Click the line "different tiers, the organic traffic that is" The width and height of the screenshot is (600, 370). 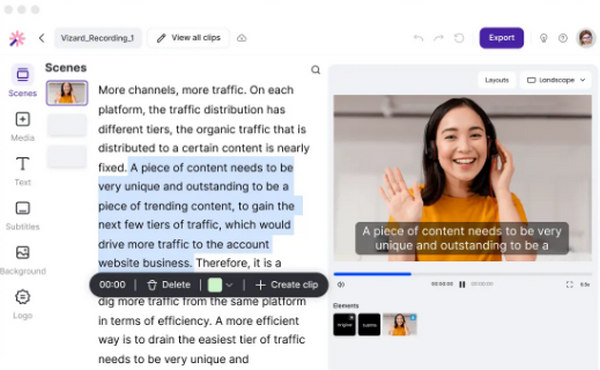pos(202,129)
